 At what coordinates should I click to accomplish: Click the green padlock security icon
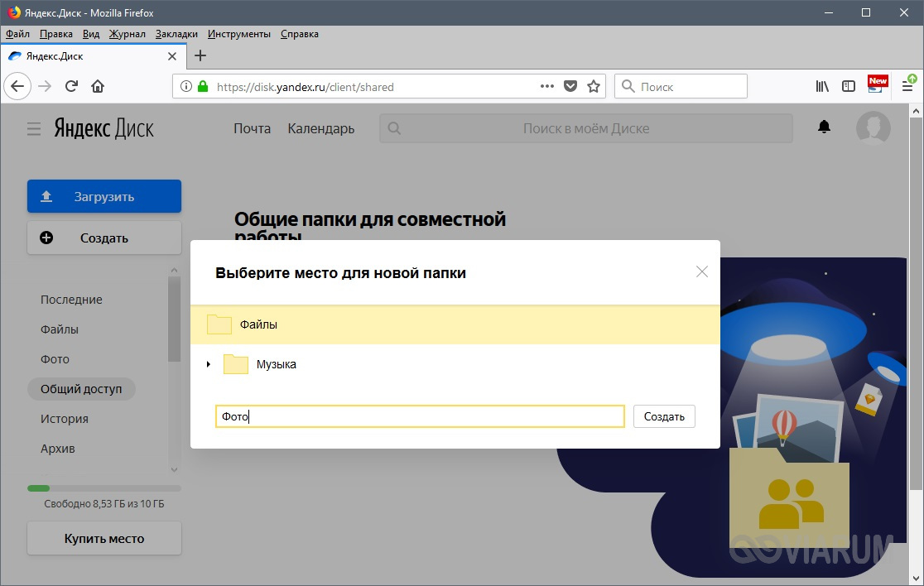point(203,87)
